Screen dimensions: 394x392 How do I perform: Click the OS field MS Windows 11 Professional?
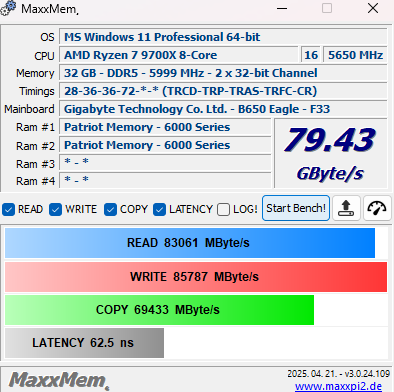coord(223,37)
